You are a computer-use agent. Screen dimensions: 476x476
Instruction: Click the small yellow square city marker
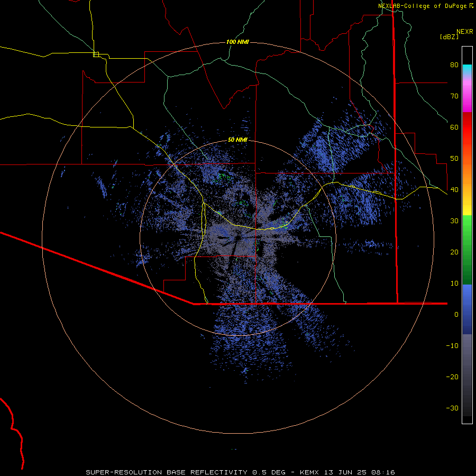96,54
